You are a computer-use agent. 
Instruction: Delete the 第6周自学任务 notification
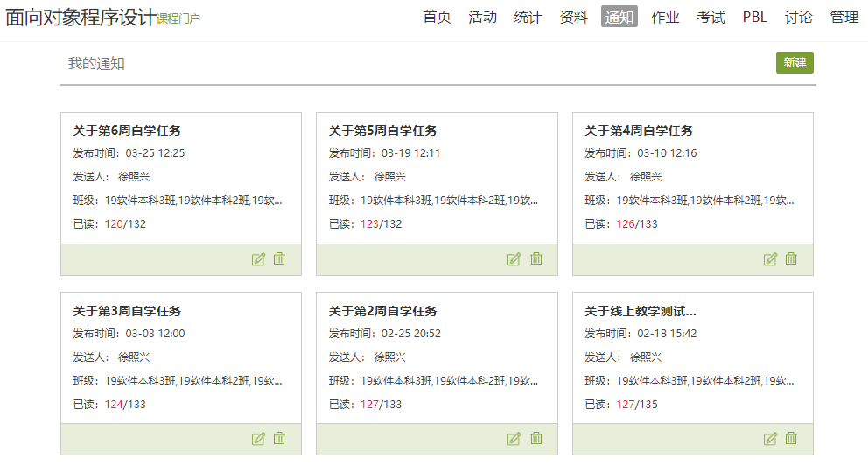coord(280,258)
